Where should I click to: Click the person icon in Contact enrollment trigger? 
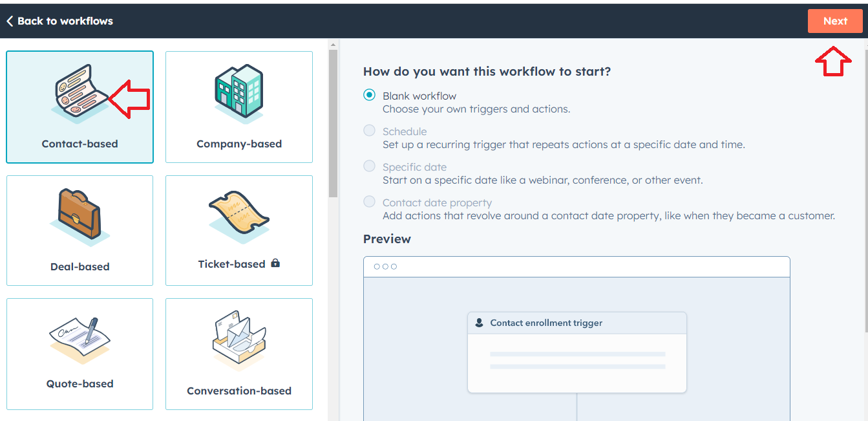click(479, 323)
